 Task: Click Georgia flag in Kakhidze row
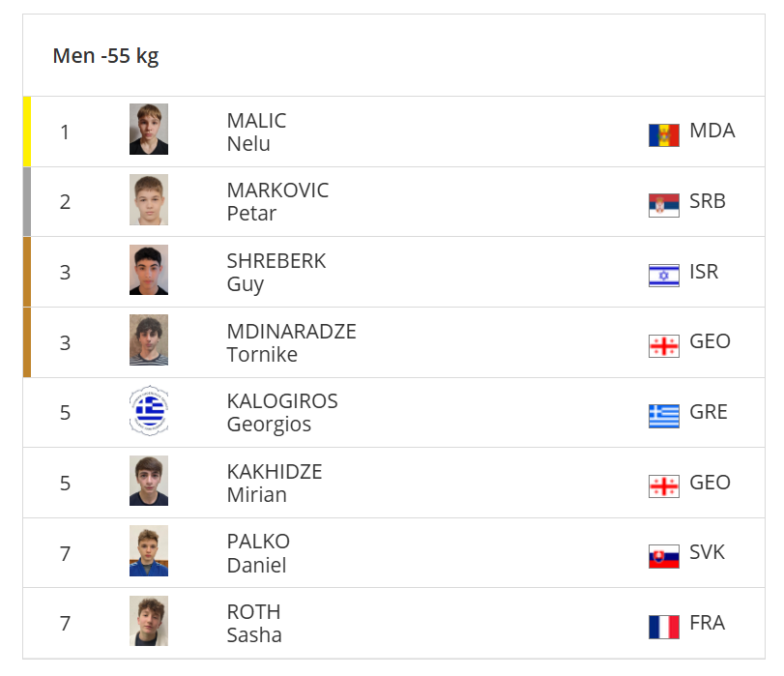[x=663, y=485]
